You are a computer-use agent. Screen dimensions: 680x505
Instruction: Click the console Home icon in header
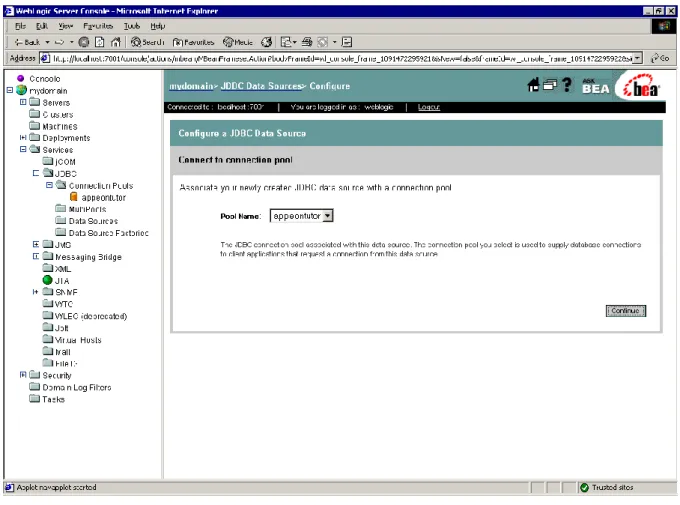[x=533, y=85]
